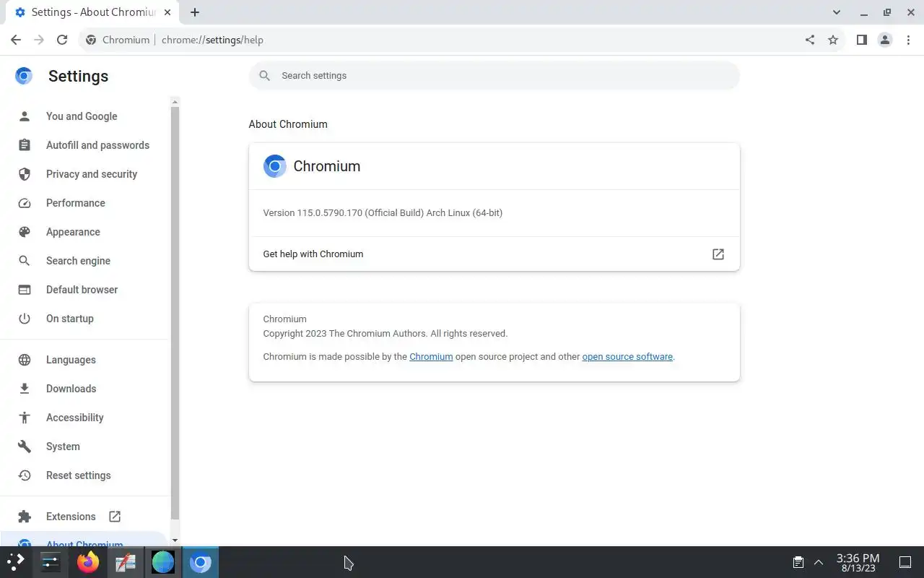Screen dimensions: 924x578
Task: Click the Appearance palette icon
Action: point(25,232)
